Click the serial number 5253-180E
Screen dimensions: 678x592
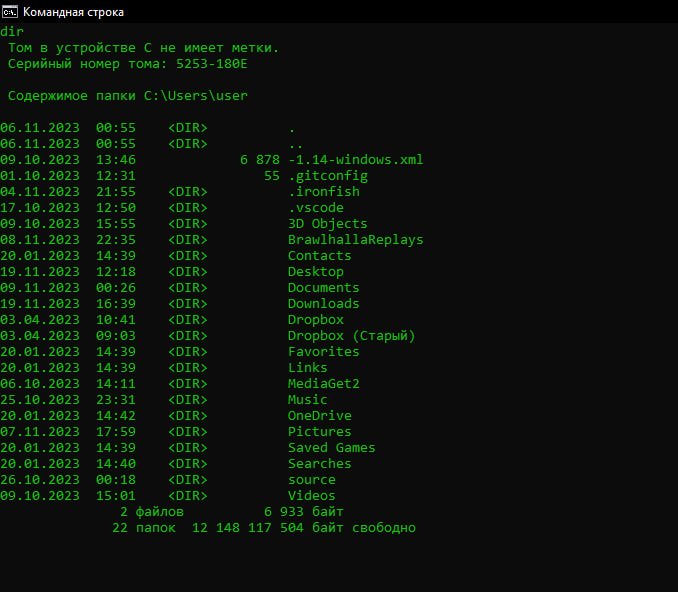(211, 64)
